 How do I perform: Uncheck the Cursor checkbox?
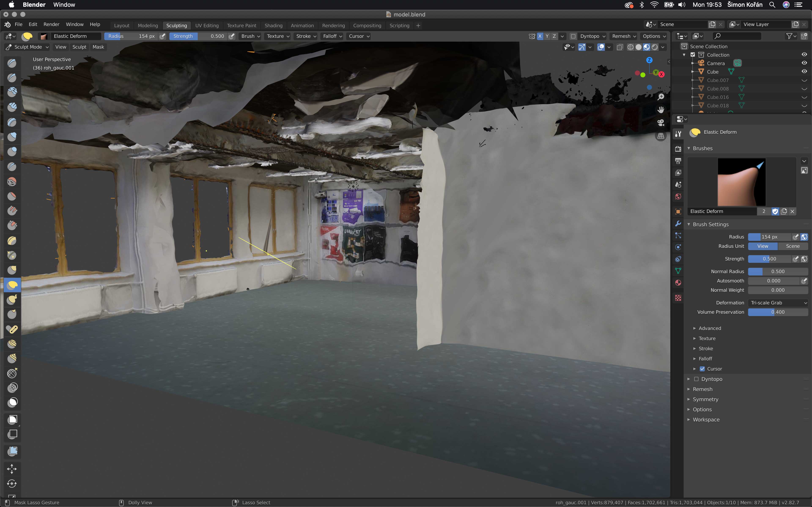pyautogui.click(x=702, y=369)
